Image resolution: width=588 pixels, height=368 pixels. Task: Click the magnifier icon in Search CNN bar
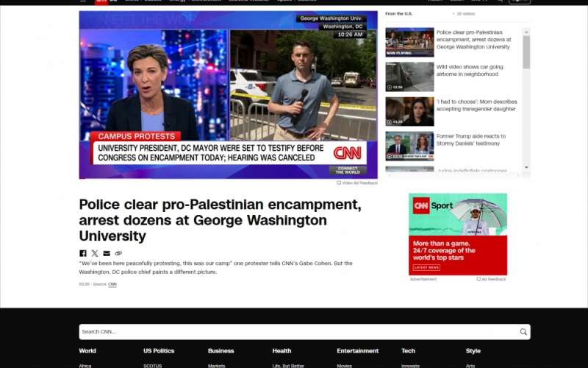pos(523,332)
